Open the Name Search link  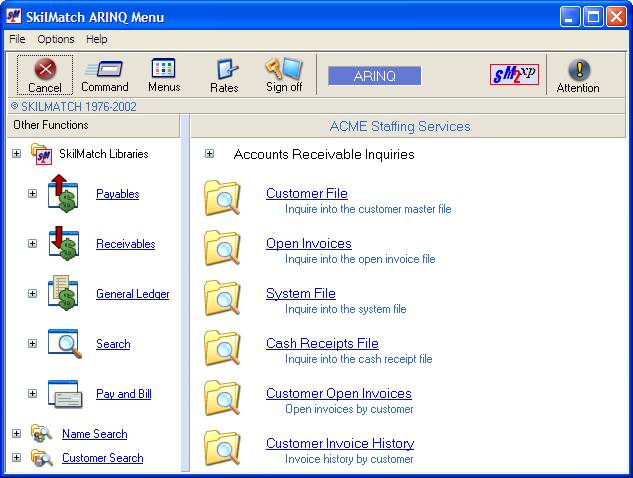click(x=94, y=434)
